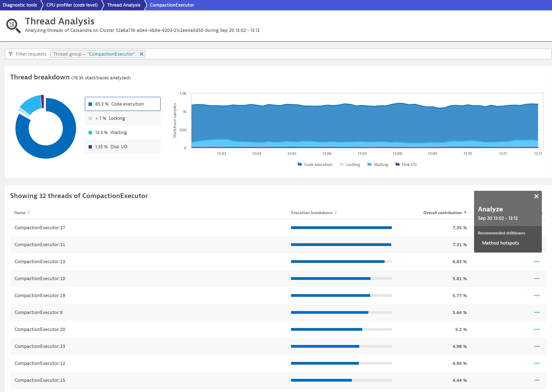Select the CompactionExecutor:12 thread name

click(x=40, y=363)
